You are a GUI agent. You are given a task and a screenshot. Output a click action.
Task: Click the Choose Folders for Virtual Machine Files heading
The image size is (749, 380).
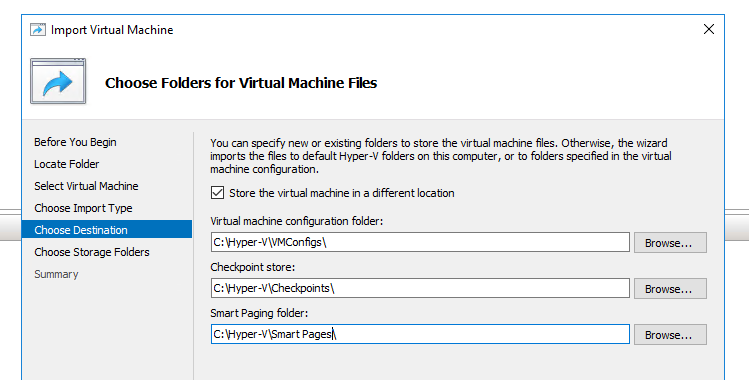click(241, 83)
